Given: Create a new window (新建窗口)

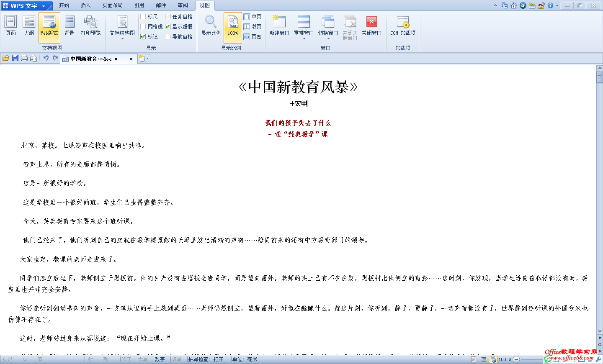Looking at the screenshot, I should [x=279, y=27].
